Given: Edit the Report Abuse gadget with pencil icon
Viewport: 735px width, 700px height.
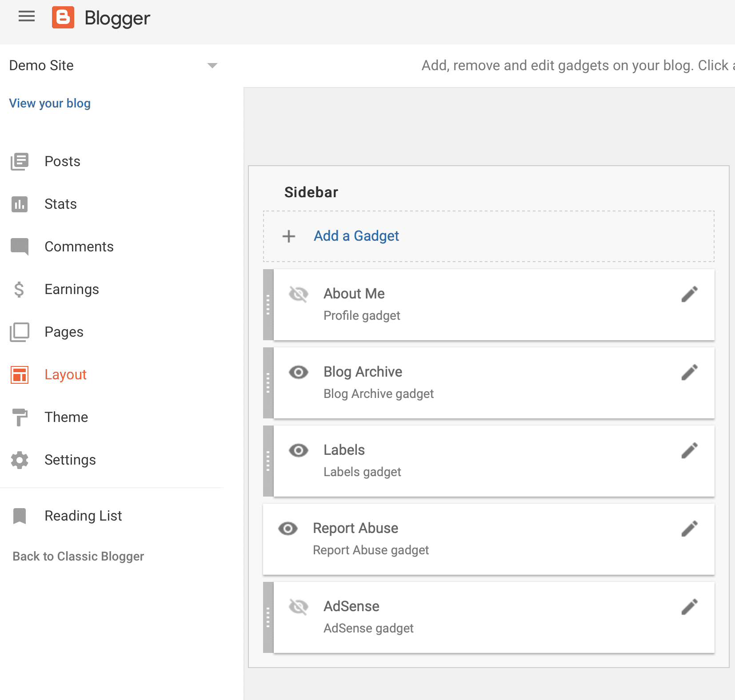Looking at the screenshot, I should (689, 528).
